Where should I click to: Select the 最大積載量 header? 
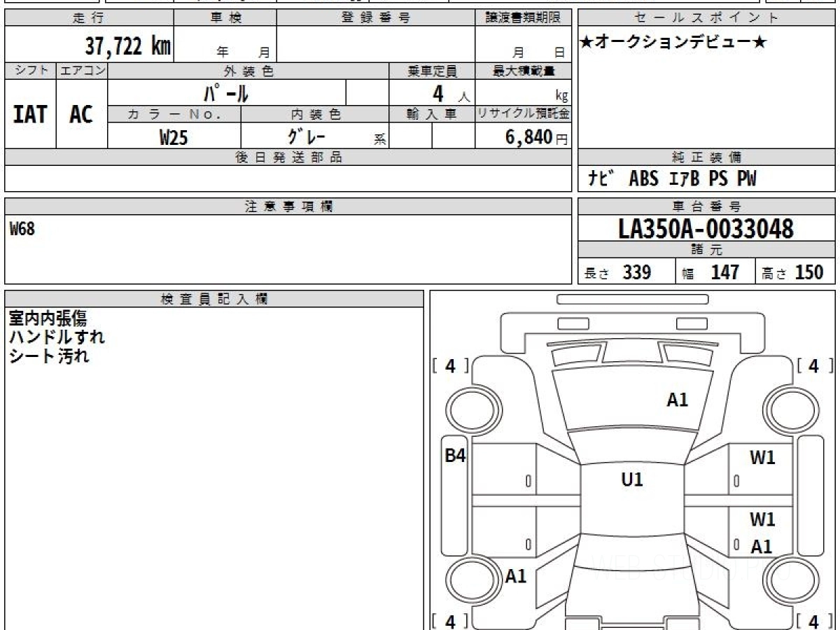point(524,71)
